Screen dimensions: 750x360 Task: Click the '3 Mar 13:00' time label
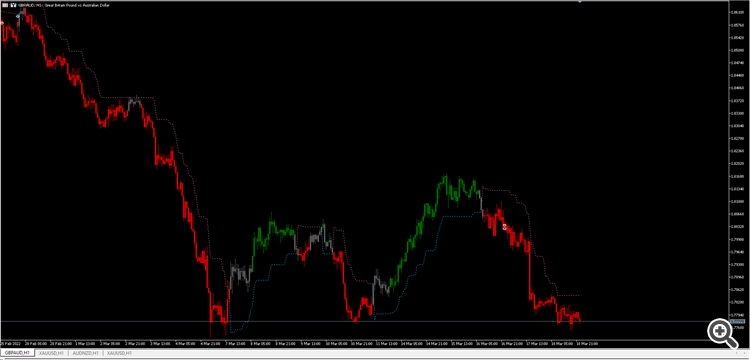160,344
